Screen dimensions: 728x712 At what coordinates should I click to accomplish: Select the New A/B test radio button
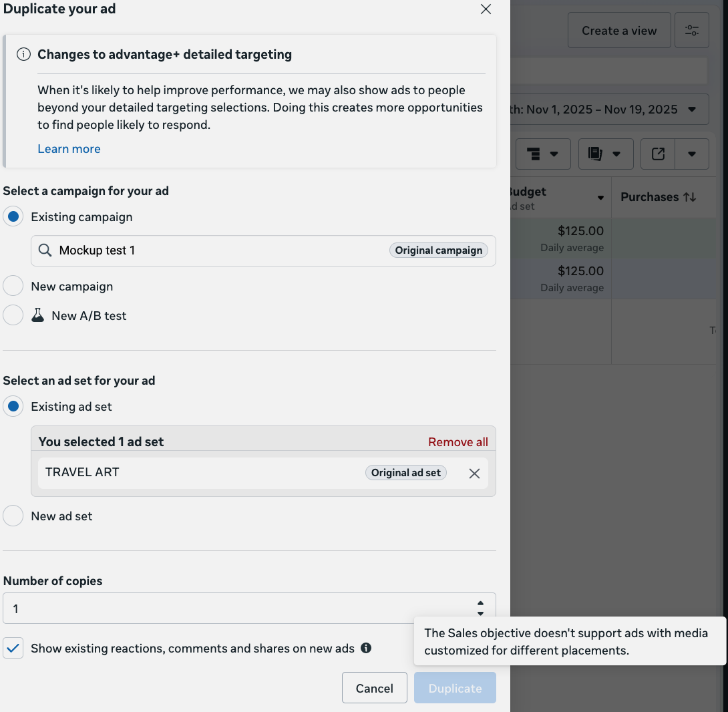[x=13, y=315]
